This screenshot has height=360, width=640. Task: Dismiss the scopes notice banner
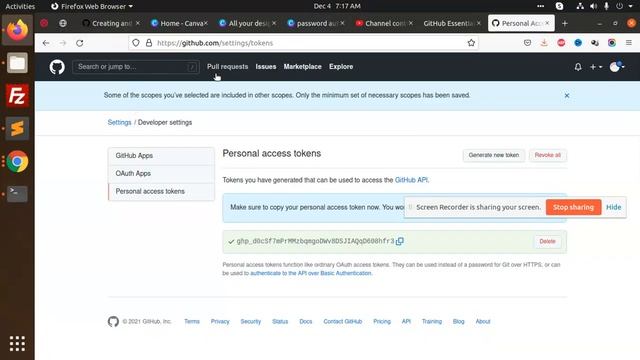567,96
